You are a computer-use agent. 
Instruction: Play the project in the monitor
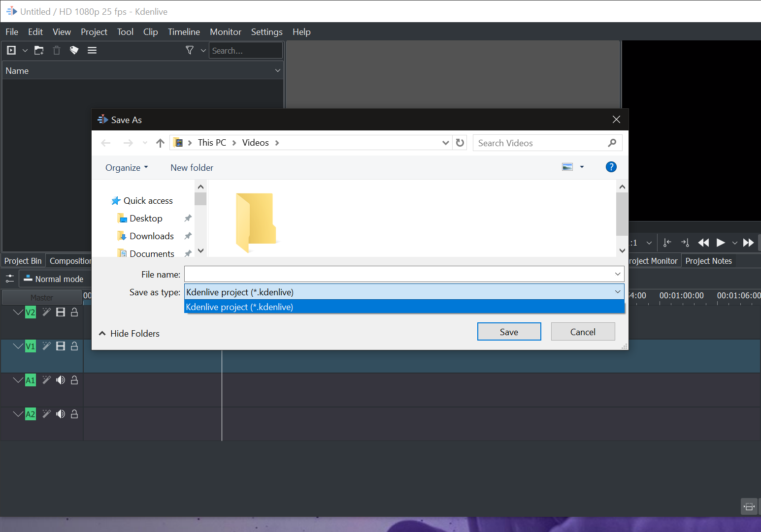click(x=721, y=243)
